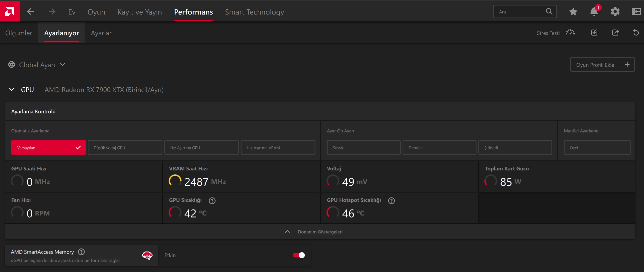
Task: Open the Ev tab
Action: click(x=72, y=12)
